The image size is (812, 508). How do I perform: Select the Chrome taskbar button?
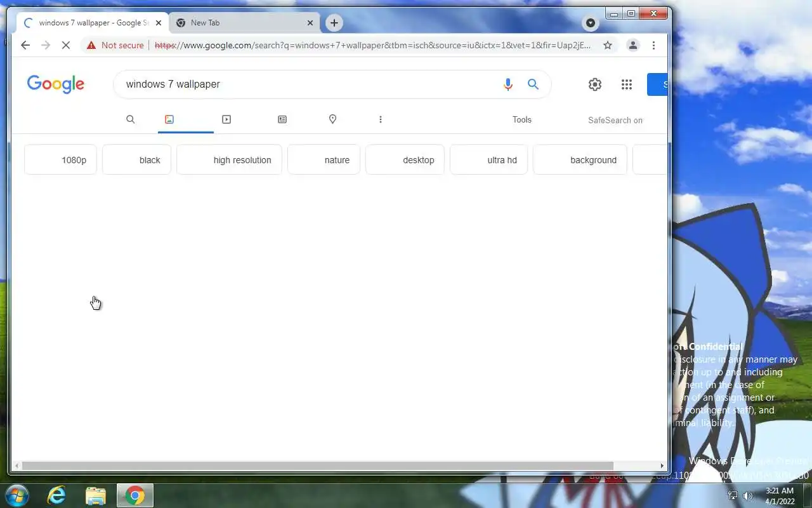134,495
